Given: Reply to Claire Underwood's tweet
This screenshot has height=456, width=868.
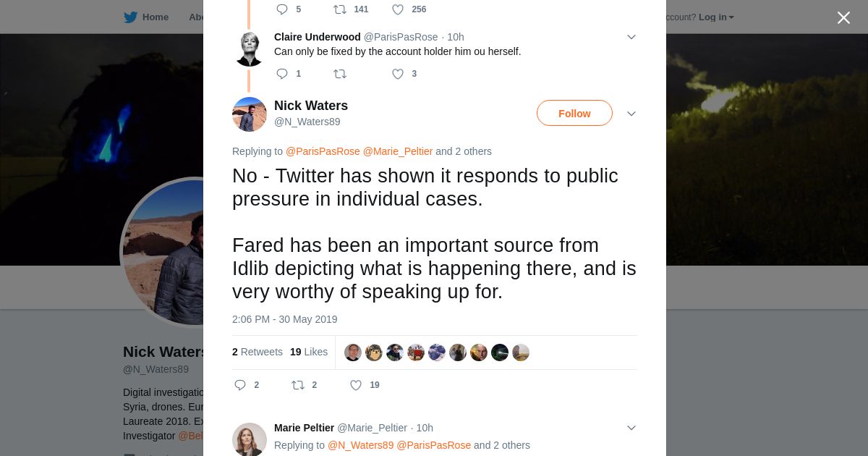Looking at the screenshot, I should [x=282, y=74].
